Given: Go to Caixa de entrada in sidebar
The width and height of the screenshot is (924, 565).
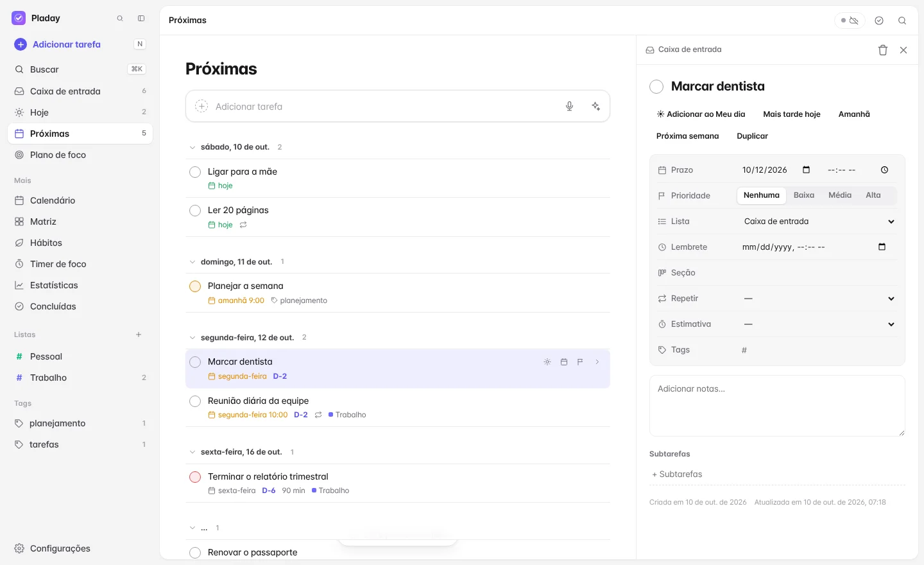Looking at the screenshot, I should (x=80, y=91).
